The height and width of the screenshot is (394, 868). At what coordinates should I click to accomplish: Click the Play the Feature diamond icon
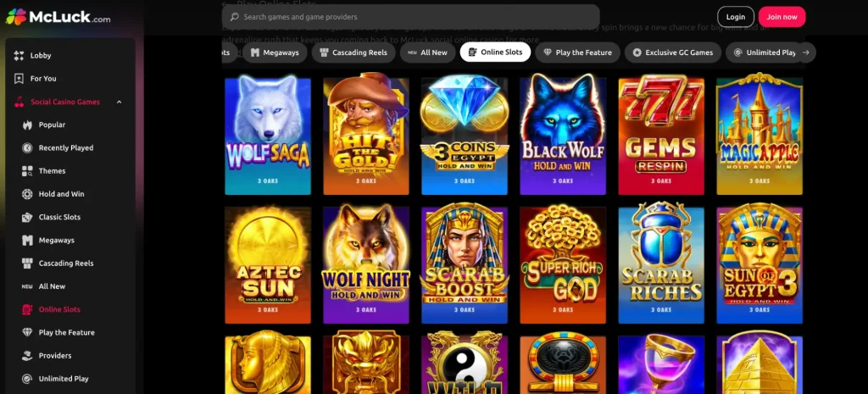(27, 333)
